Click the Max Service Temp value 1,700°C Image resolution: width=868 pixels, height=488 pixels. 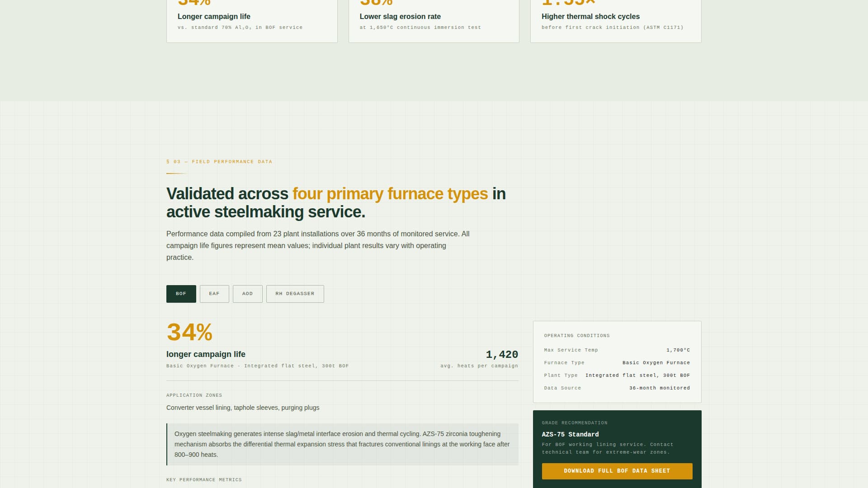[678, 350]
